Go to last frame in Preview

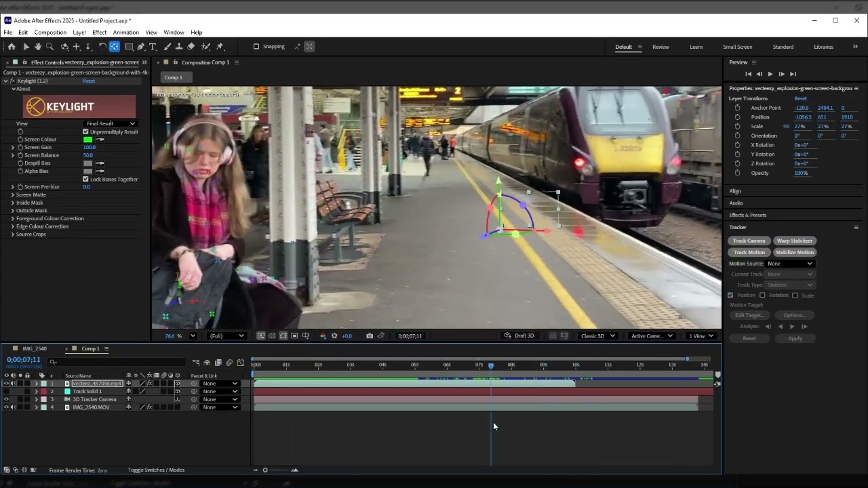(x=793, y=74)
